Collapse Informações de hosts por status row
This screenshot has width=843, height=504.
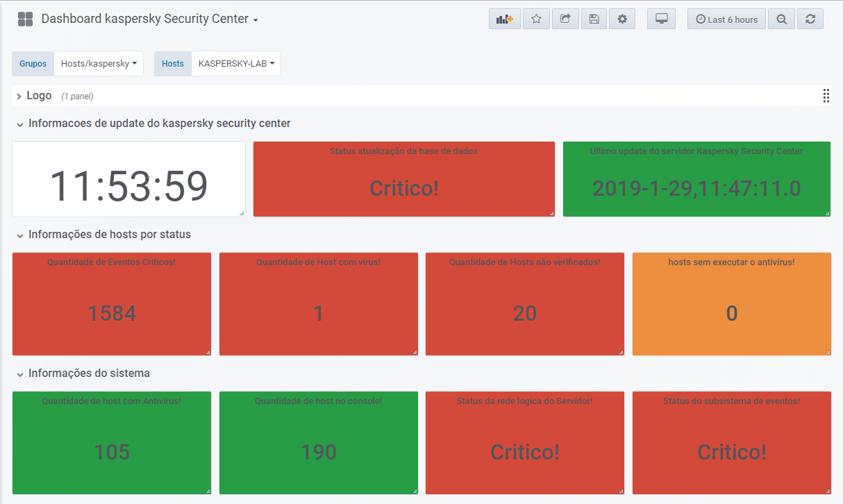tap(103, 235)
